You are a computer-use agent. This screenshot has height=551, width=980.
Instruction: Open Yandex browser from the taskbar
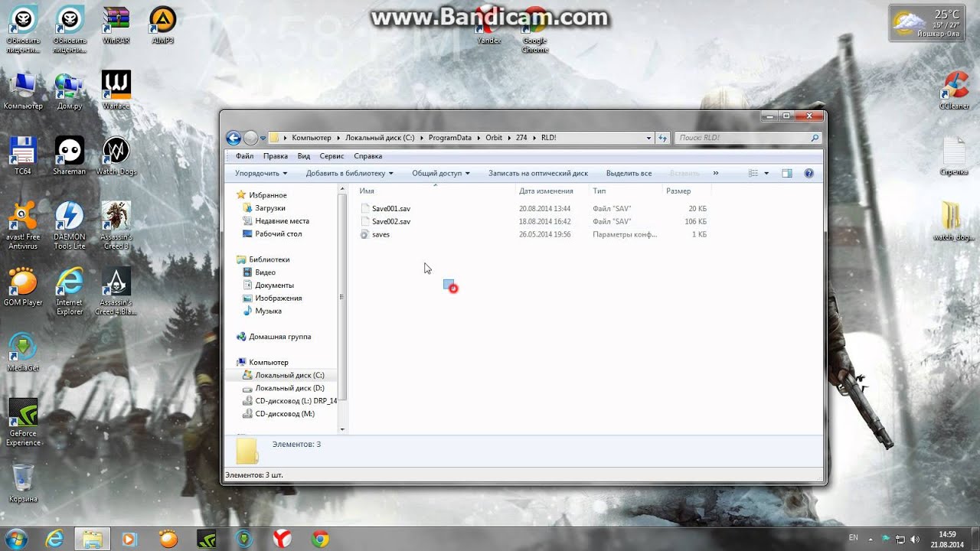coord(283,539)
